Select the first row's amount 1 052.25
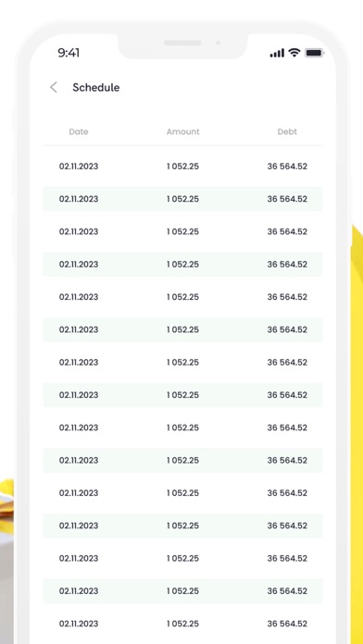 tap(182, 167)
